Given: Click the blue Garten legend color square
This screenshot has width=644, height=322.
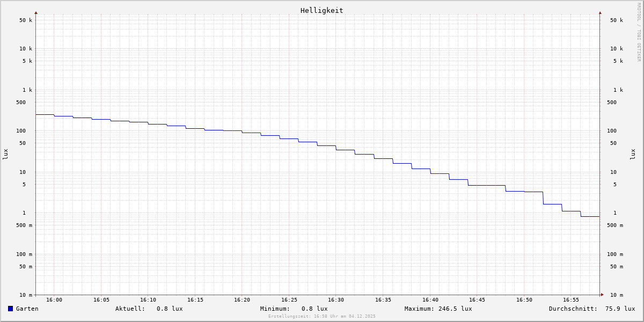Looking at the screenshot, I should 10,309.
